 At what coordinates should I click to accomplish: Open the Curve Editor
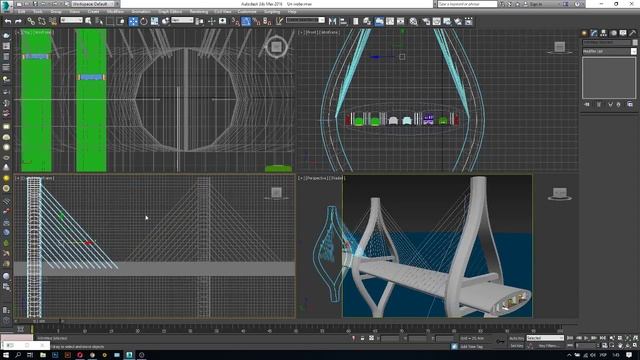coord(390,21)
